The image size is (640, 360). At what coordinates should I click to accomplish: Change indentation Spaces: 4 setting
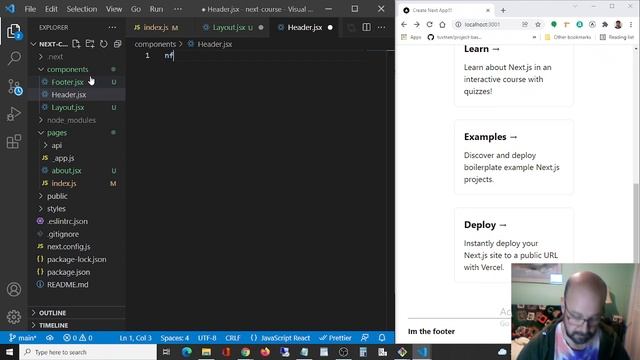pos(175,338)
